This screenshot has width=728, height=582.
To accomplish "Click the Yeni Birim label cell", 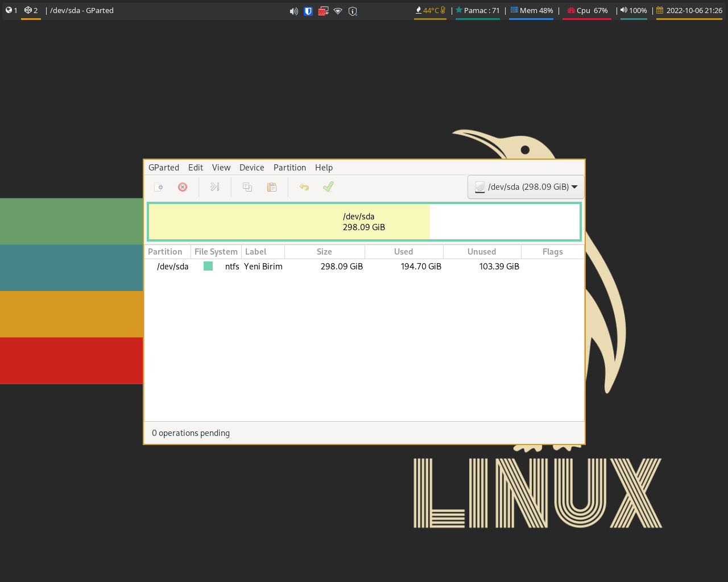I will [263, 267].
